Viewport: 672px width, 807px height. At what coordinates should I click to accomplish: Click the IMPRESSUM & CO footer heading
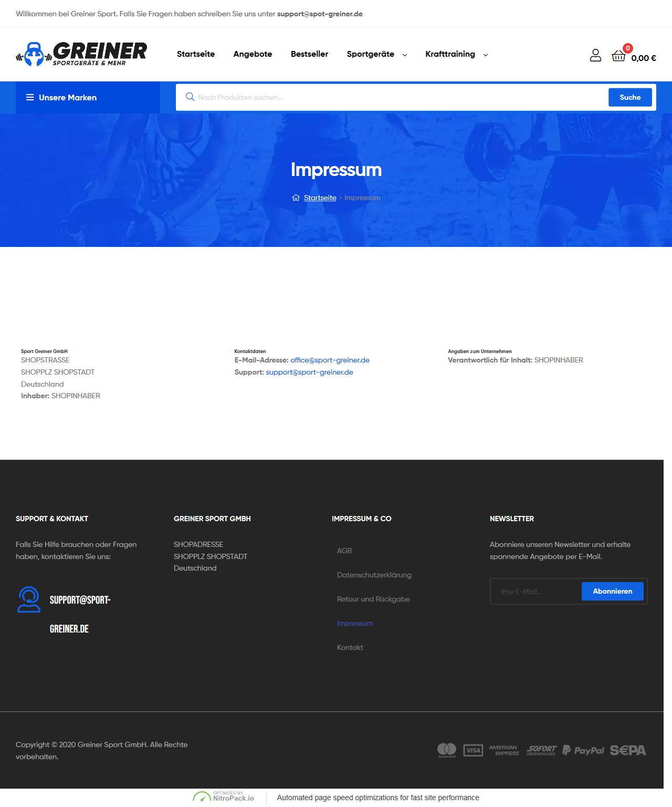(362, 519)
